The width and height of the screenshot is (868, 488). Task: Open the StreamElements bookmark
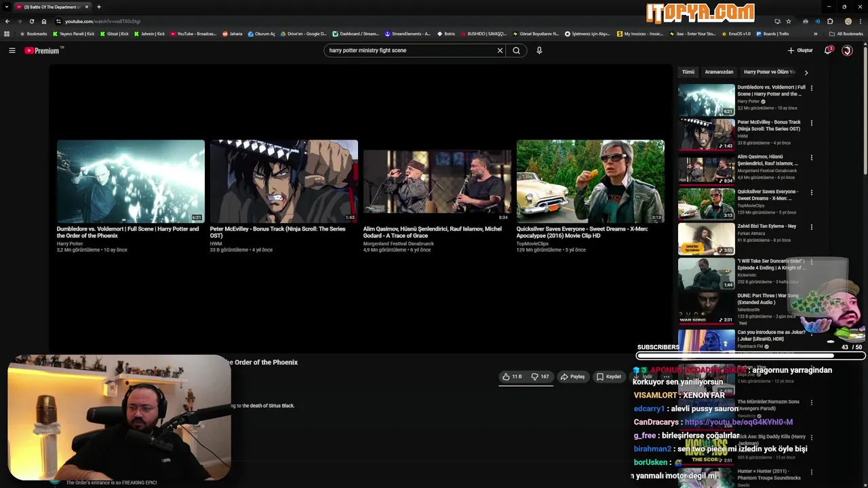point(408,33)
